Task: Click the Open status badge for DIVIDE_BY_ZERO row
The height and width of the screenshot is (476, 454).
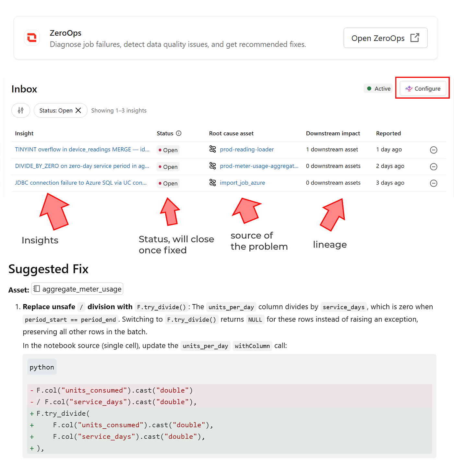Action: [x=168, y=167]
